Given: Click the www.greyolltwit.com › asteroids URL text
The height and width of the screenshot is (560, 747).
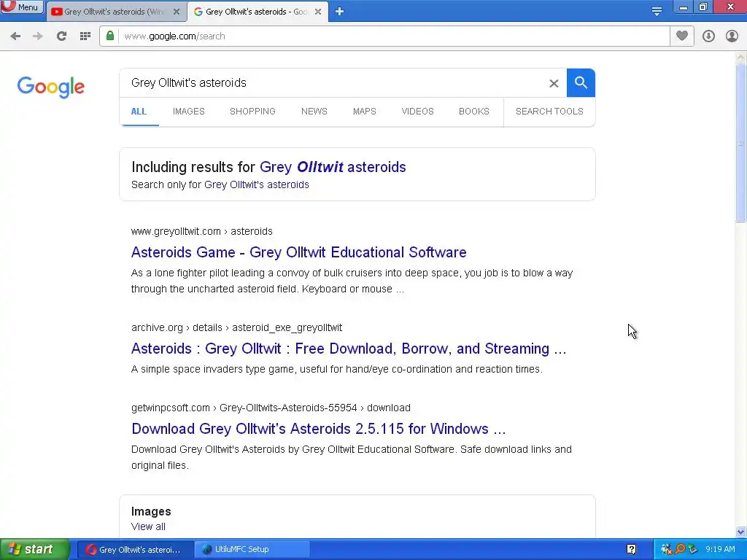Looking at the screenshot, I should pos(202,231).
